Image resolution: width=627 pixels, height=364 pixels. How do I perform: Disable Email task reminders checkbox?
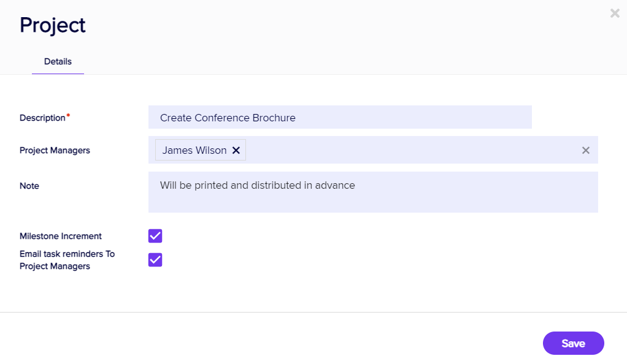[155, 260]
